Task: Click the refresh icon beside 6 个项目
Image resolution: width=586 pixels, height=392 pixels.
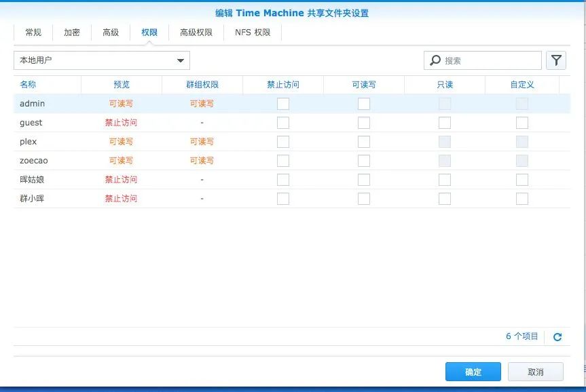Action: coord(557,337)
